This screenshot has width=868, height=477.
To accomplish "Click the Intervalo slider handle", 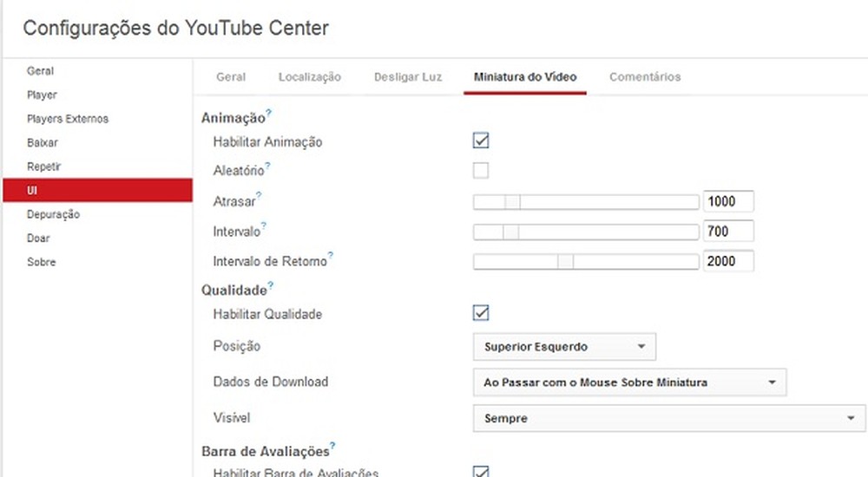I will tap(511, 232).
